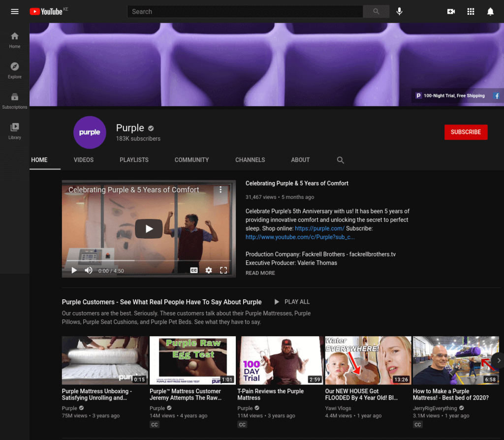The image size is (504, 440).
Task: Switch to the HOME tab
Action: click(39, 160)
